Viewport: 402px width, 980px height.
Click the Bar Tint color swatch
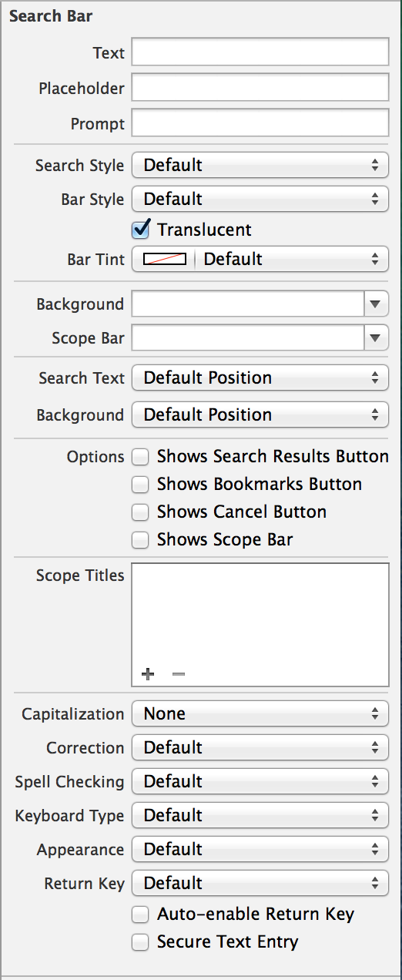(165, 260)
